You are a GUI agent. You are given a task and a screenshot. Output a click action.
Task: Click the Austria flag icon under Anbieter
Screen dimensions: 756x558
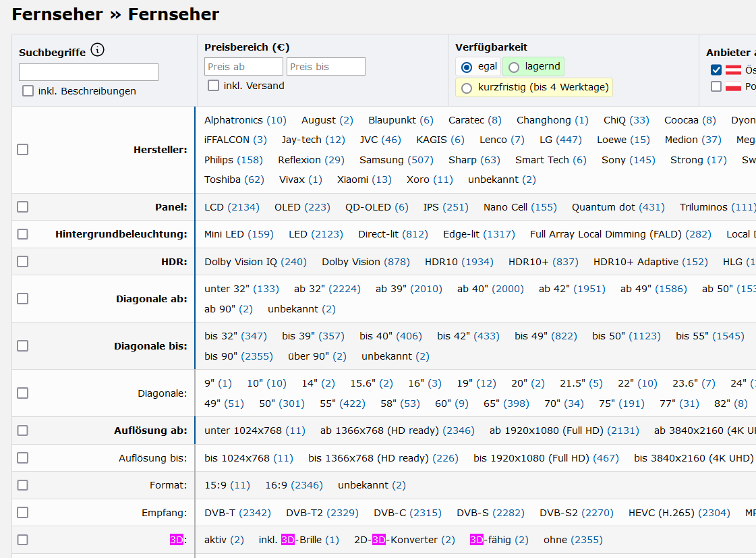point(733,70)
